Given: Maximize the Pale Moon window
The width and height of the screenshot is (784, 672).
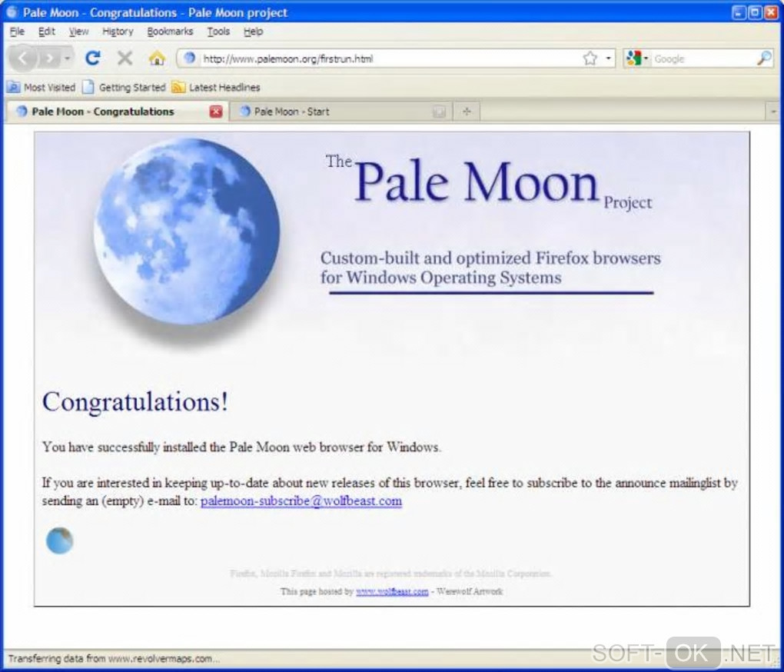Looking at the screenshot, I should 755,12.
